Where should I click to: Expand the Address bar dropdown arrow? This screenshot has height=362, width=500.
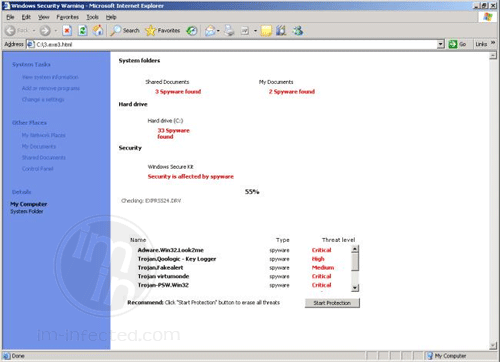coord(441,44)
